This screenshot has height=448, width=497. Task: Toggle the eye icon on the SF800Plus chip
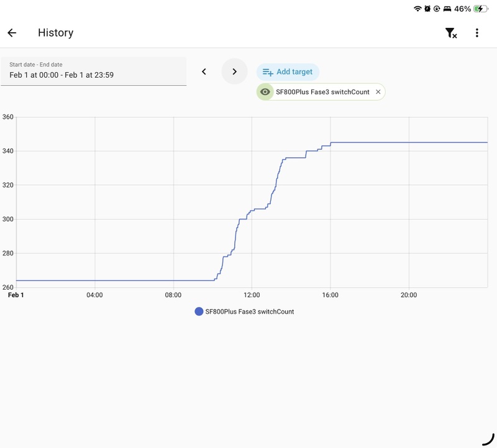pos(265,92)
